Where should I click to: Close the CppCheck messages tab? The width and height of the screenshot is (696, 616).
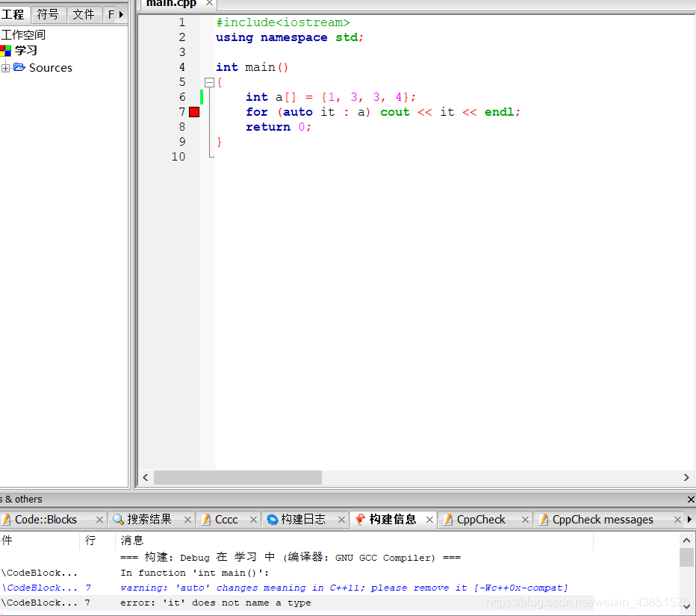[x=677, y=520]
